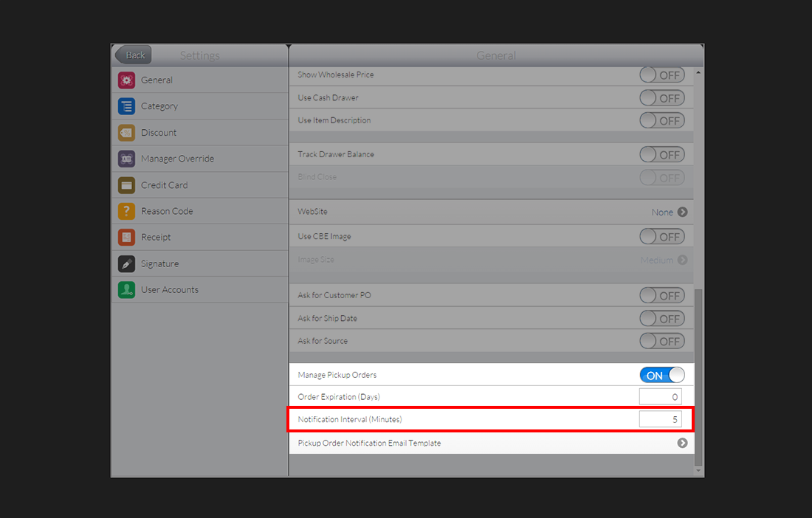Viewport: 812px width, 518px height.
Task: Open the Credit Card icon
Action: pyautogui.click(x=126, y=185)
